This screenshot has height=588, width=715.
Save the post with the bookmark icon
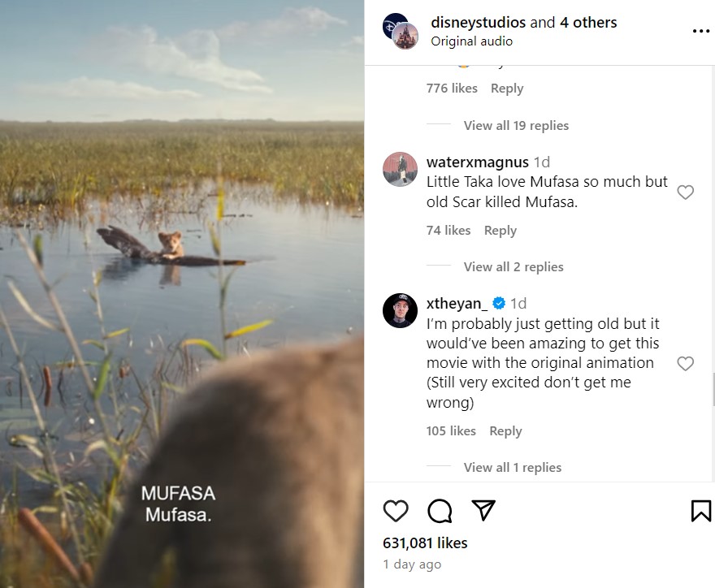coord(700,511)
